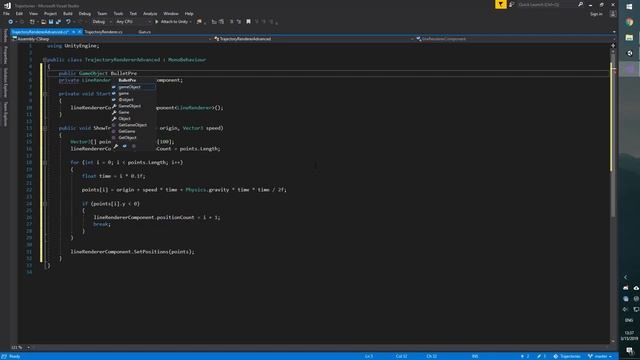
Task: Open the File menu
Action: 6,13
